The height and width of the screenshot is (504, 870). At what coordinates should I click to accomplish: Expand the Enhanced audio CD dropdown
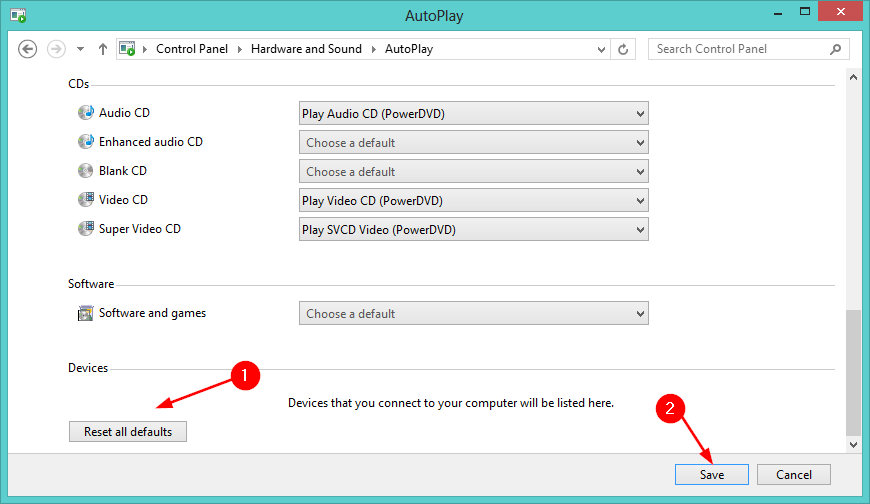tap(474, 143)
